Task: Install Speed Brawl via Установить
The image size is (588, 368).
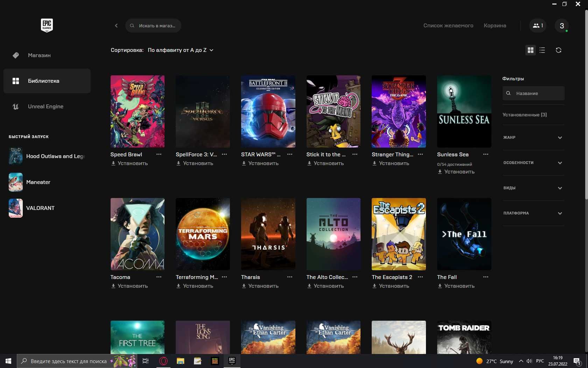Action: [x=129, y=163]
